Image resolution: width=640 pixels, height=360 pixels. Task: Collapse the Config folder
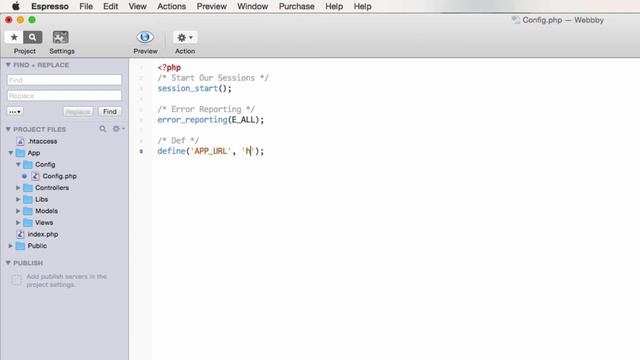point(18,164)
